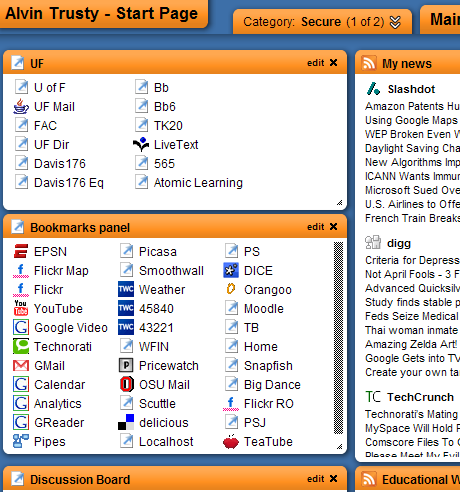Screen dimensions: 460x492
Task: Click the My news RSS feed icon
Action: [369, 63]
